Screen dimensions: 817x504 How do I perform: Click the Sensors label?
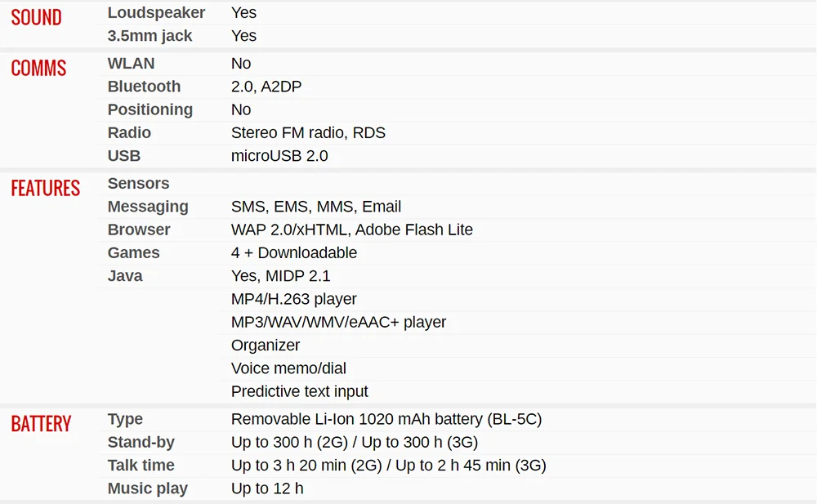[x=138, y=183]
